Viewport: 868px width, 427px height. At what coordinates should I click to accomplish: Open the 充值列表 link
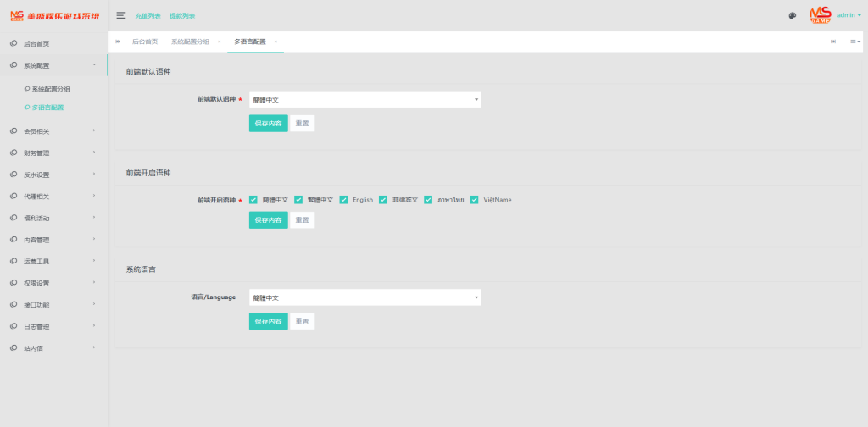[x=147, y=16]
